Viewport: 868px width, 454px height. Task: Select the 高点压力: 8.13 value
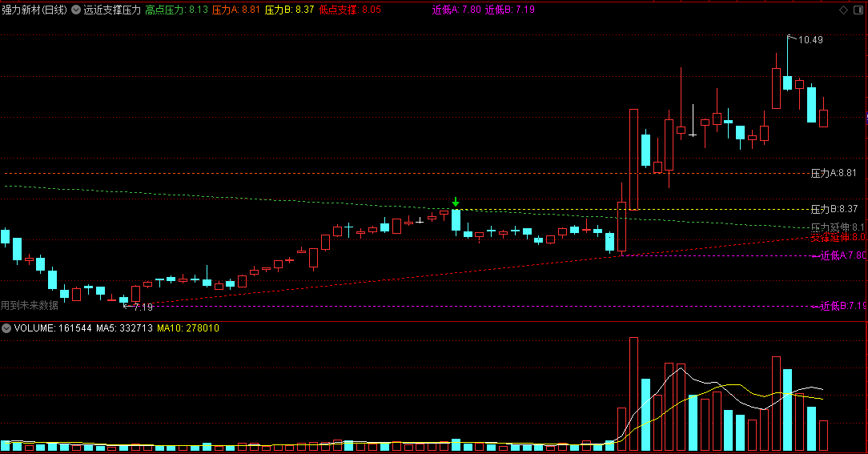[177, 10]
